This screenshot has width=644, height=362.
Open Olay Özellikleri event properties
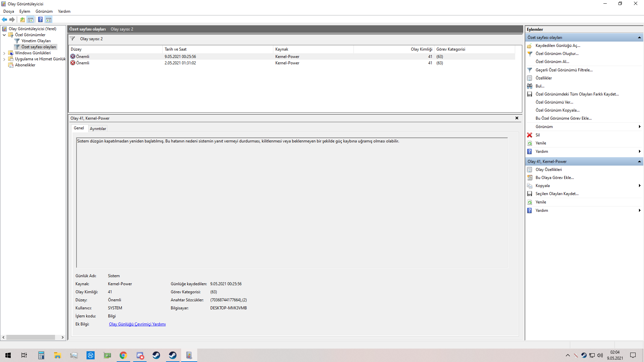(548, 170)
